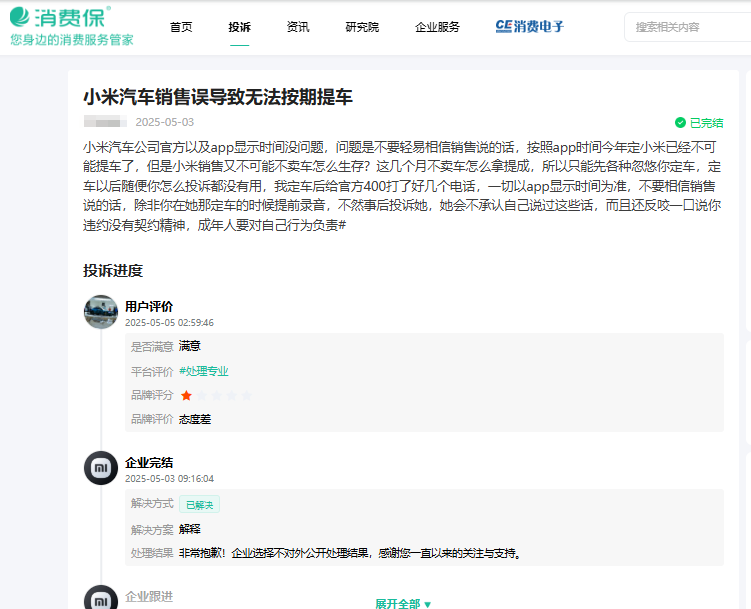Open the #处理专业 tag link

pos(204,371)
